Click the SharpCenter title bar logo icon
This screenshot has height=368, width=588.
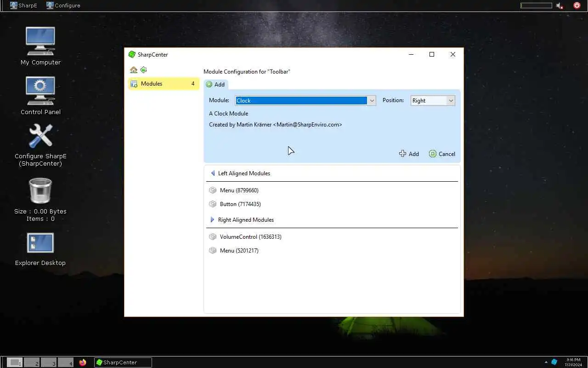pos(132,54)
